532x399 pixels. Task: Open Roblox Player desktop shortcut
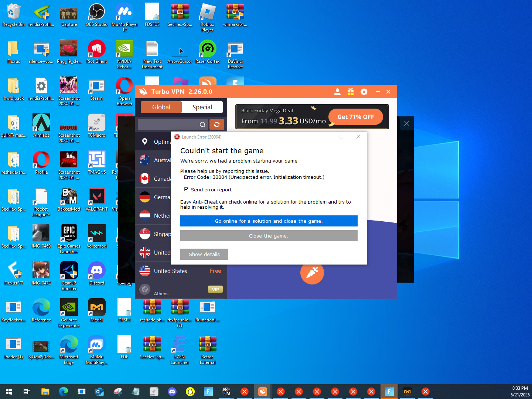pyautogui.click(x=207, y=18)
